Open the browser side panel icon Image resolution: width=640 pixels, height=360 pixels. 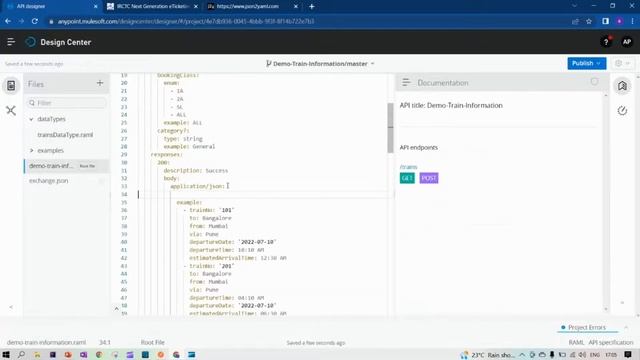(x=605, y=21)
